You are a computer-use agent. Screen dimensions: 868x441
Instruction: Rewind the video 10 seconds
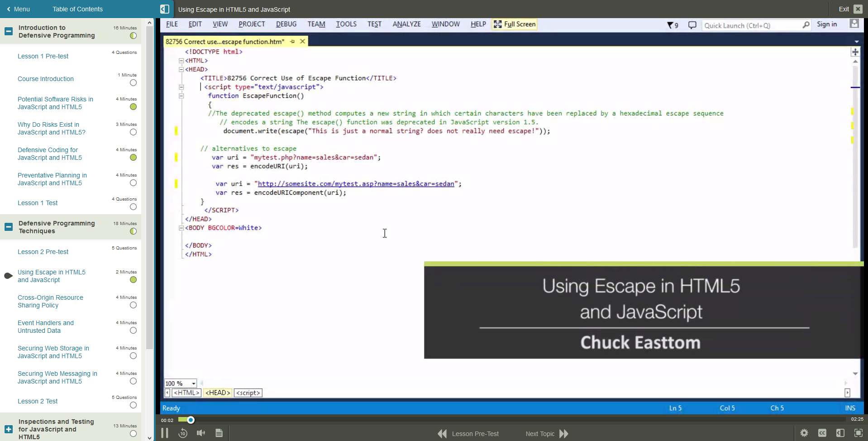(183, 433)
